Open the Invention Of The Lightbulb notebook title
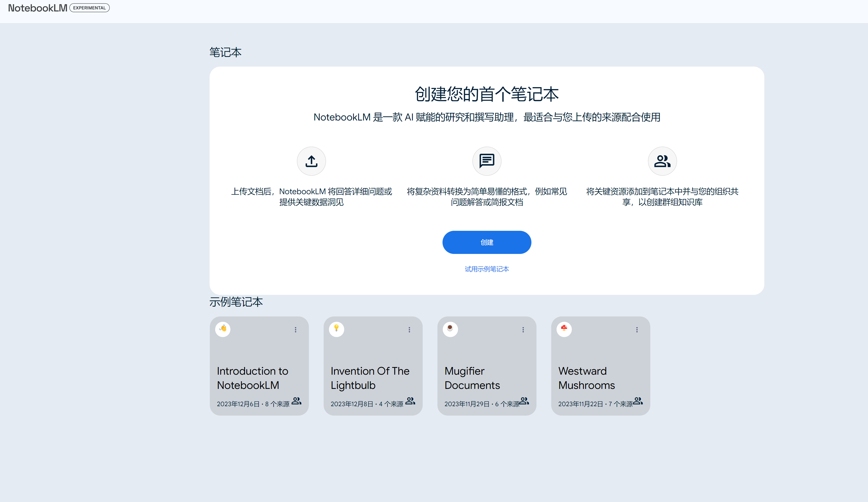This screenshot has width=868, height=502. tap(370, 378)
